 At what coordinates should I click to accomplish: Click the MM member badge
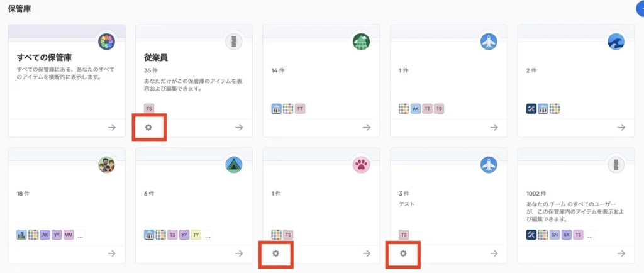click(69, 235)
